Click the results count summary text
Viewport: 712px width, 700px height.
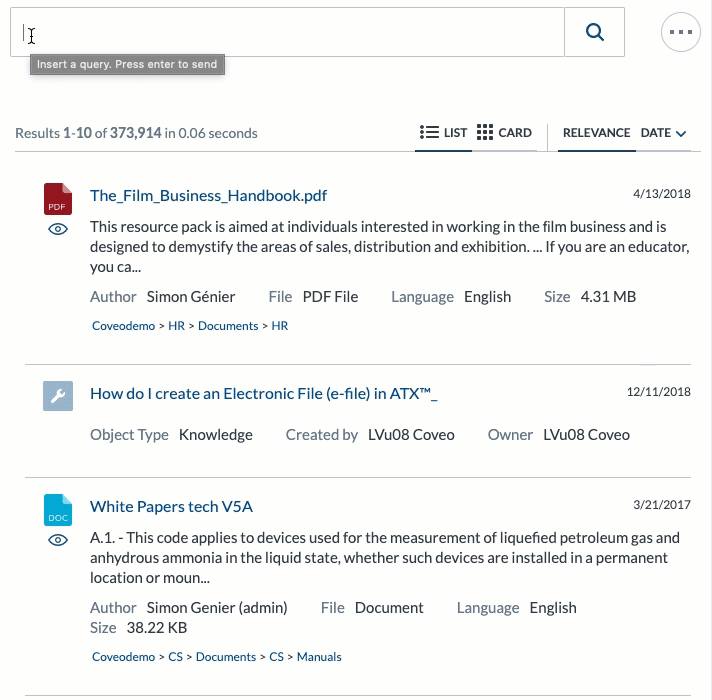point(136,133)
